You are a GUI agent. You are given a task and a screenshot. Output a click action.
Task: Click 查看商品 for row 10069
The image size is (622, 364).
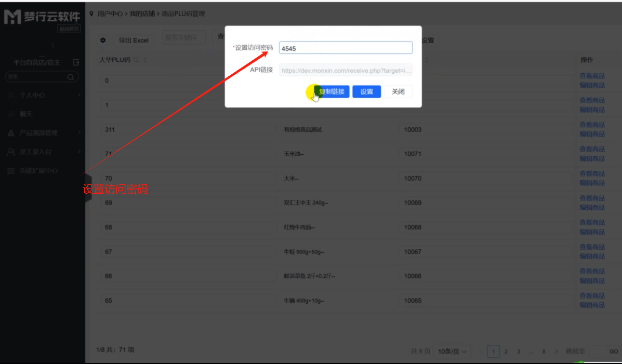[592, 198]
